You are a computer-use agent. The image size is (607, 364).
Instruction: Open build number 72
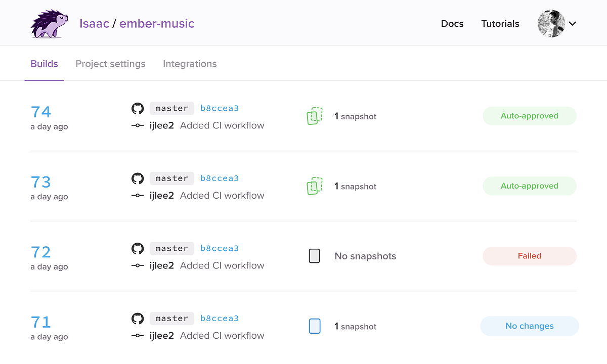tap(41, 251)
